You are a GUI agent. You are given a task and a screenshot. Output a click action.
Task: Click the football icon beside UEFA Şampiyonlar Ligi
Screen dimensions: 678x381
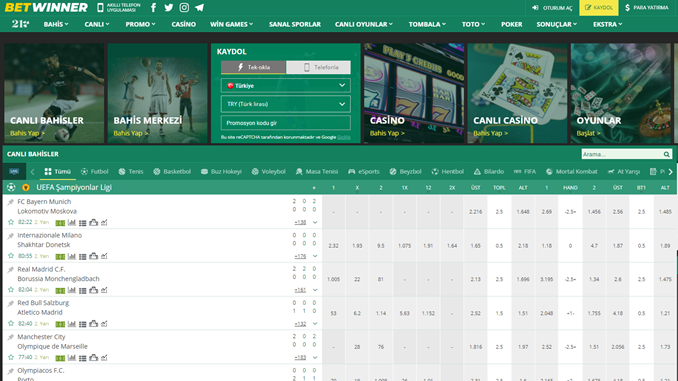point(11,187)
